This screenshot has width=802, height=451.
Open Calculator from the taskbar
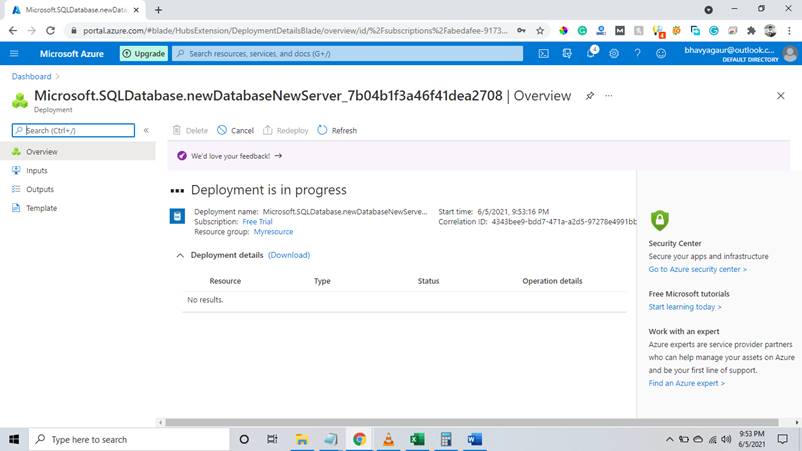click(x=445, y=439)
